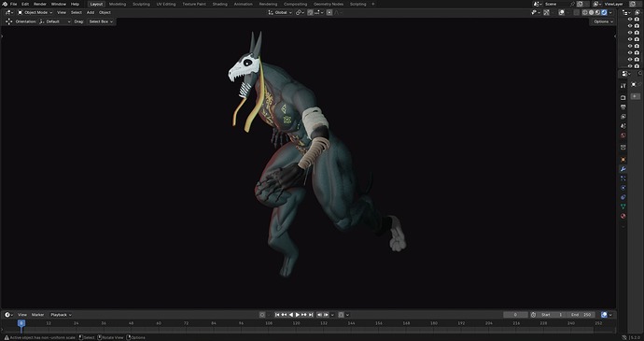The image size is (644, 341).
Task: Open the Drag Select Box dropdown
Action: (x=101, y=21)
